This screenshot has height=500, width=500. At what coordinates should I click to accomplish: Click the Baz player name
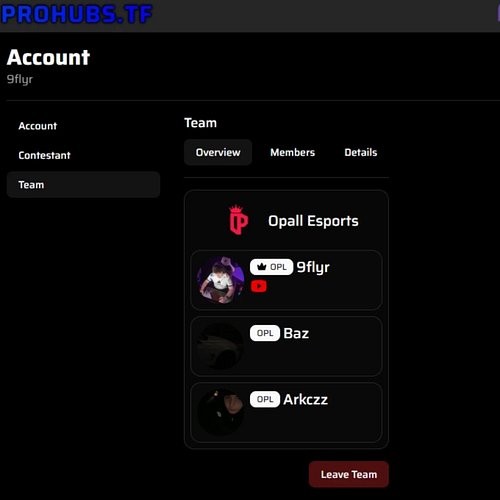click(x=296, y=333)
